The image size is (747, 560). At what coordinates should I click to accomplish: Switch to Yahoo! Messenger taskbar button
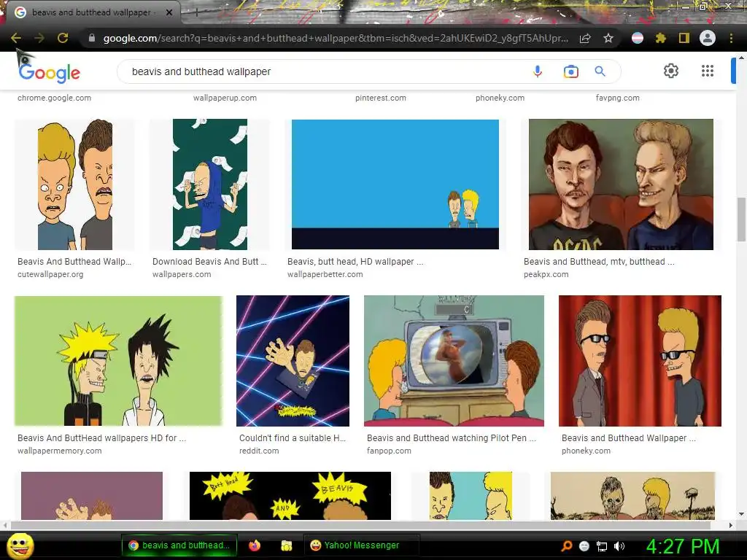(x=361, y=545)
